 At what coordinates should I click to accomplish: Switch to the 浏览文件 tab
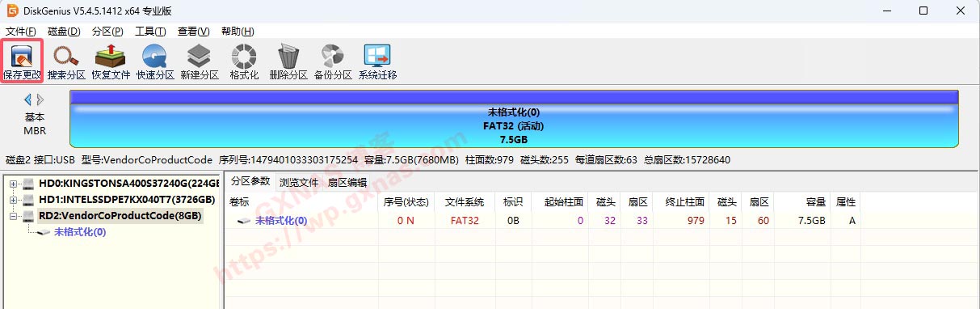click(x=299, y=183)
